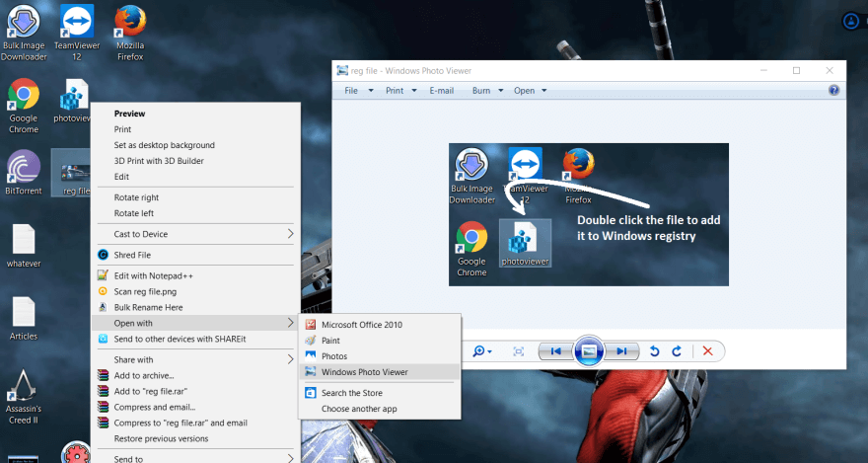Start slide show with center button
Viewport: 868px width, 463px height.
click(x=589, y=351)
